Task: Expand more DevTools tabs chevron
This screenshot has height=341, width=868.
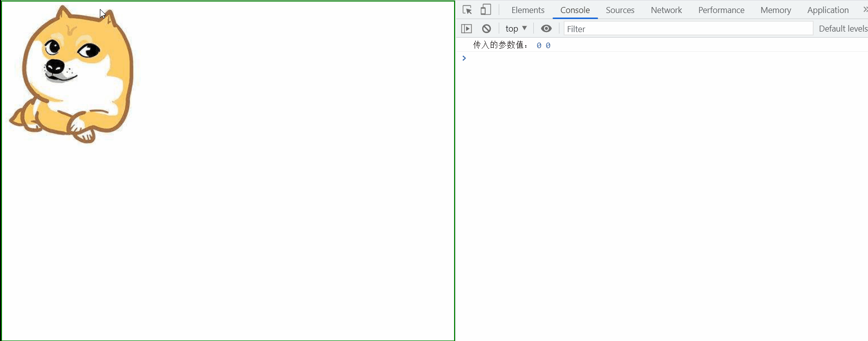Action: point(865,10)
